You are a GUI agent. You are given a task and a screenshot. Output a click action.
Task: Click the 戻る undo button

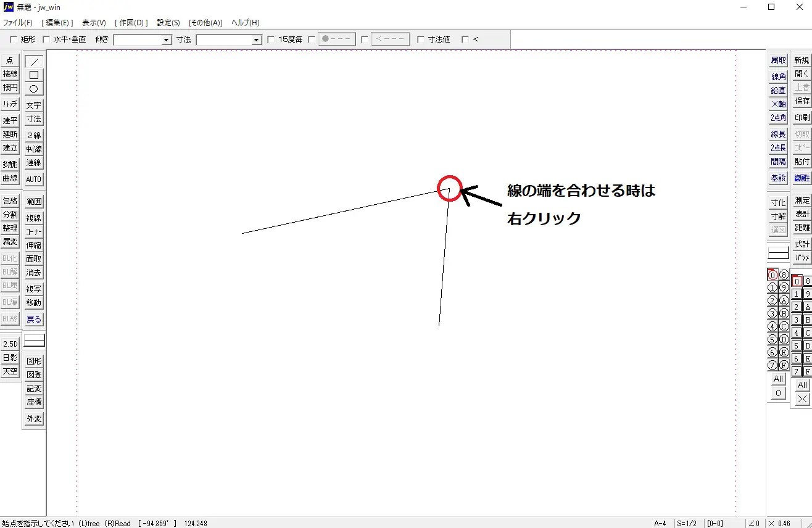tap(34, 320)
